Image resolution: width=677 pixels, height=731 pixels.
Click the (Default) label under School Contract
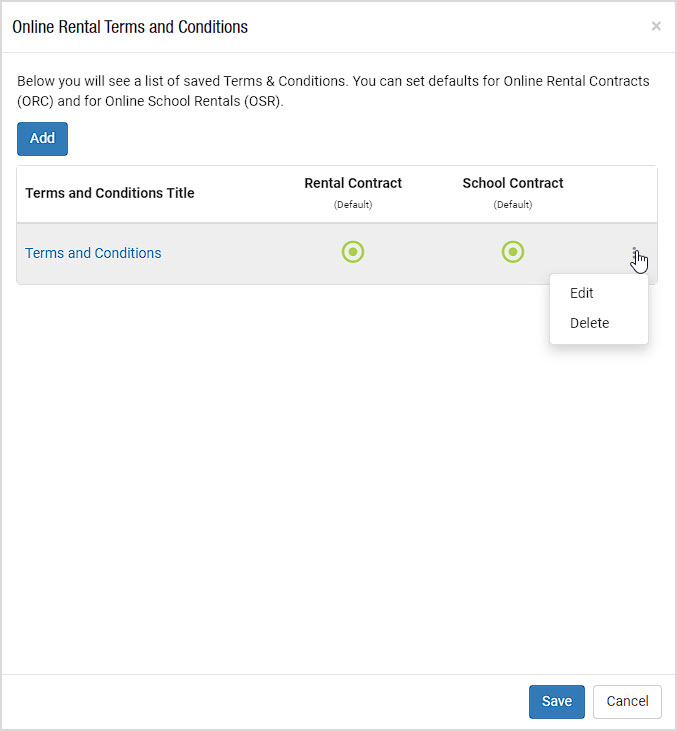(513, 205)
